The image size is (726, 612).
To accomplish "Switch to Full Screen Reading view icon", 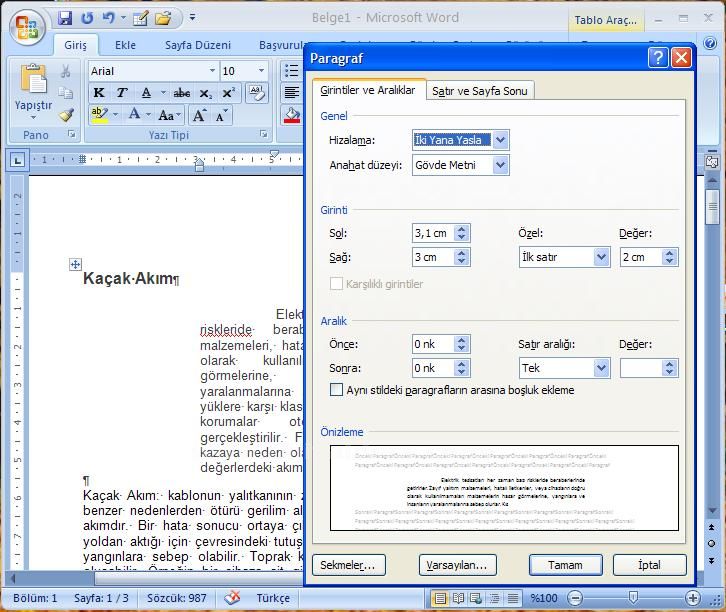I will click(458, 598).
